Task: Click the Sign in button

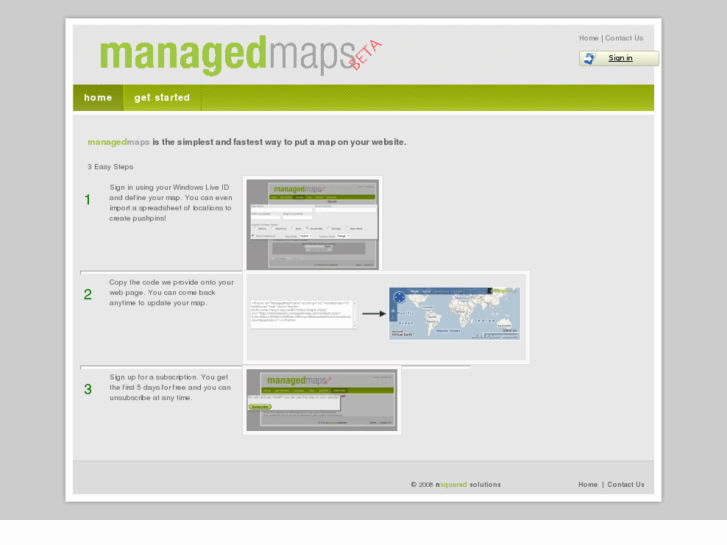Action: (x=619, y=58)
